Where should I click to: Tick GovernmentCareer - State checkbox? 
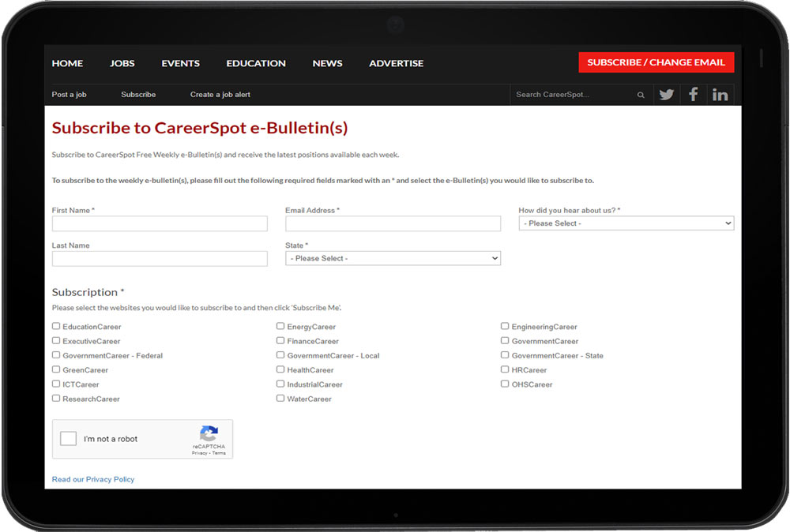(505, 355)
